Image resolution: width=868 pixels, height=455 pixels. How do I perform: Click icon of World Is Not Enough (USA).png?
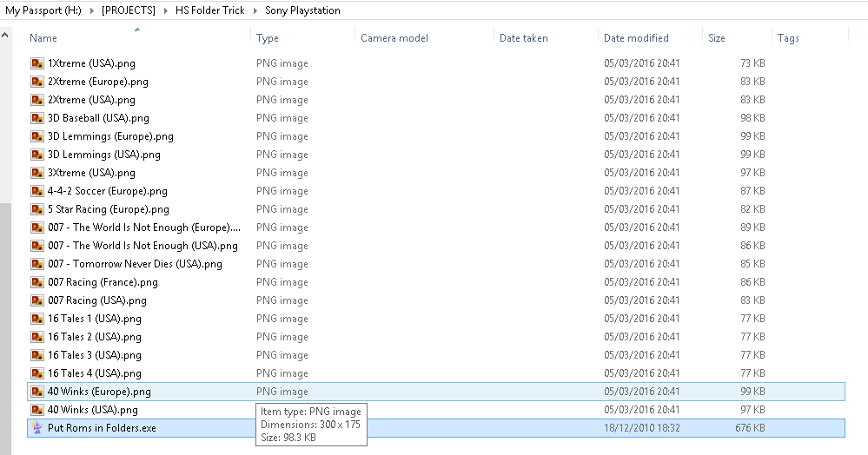(x=37, y=247)
